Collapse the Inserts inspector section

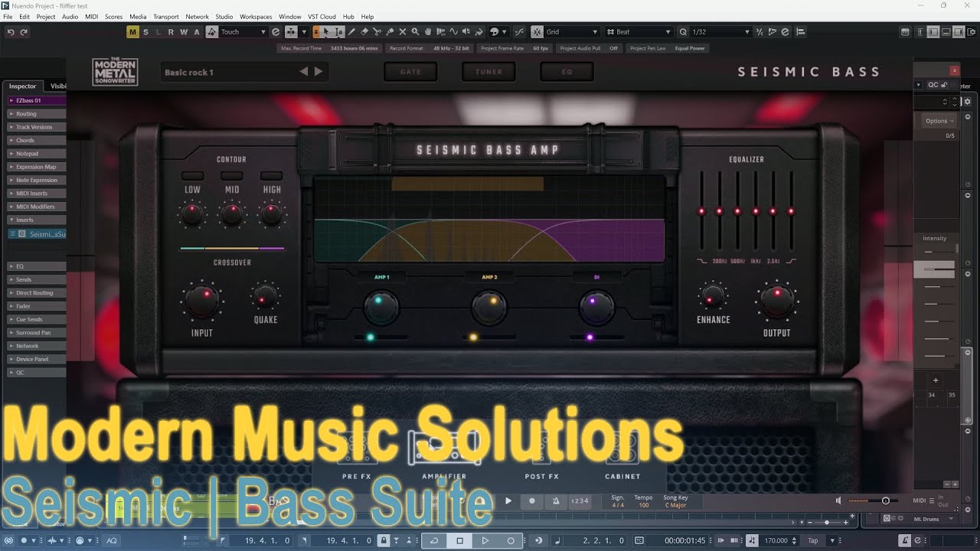(36, 220)
